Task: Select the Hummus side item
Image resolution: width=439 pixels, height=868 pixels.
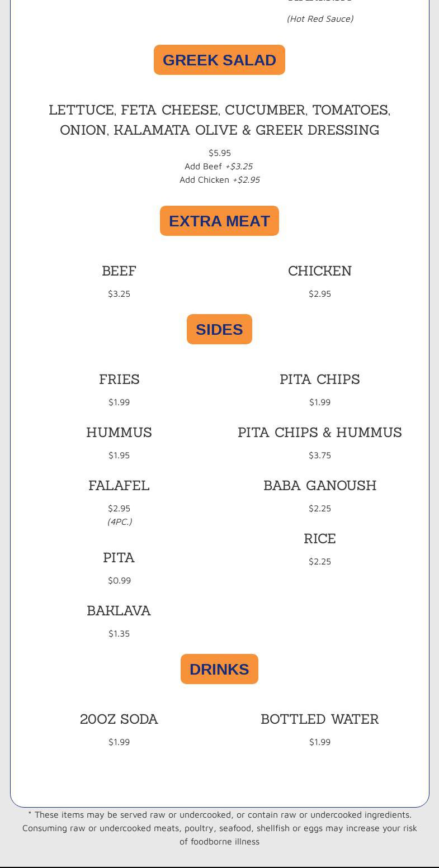Action: pos(119,433)
